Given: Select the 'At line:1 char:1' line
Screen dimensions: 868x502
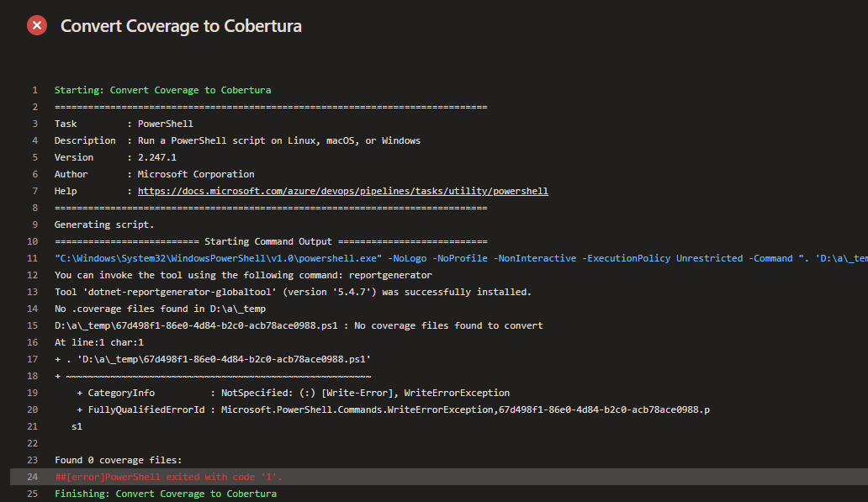Looking at the screenshot, I should pos(98,342).
